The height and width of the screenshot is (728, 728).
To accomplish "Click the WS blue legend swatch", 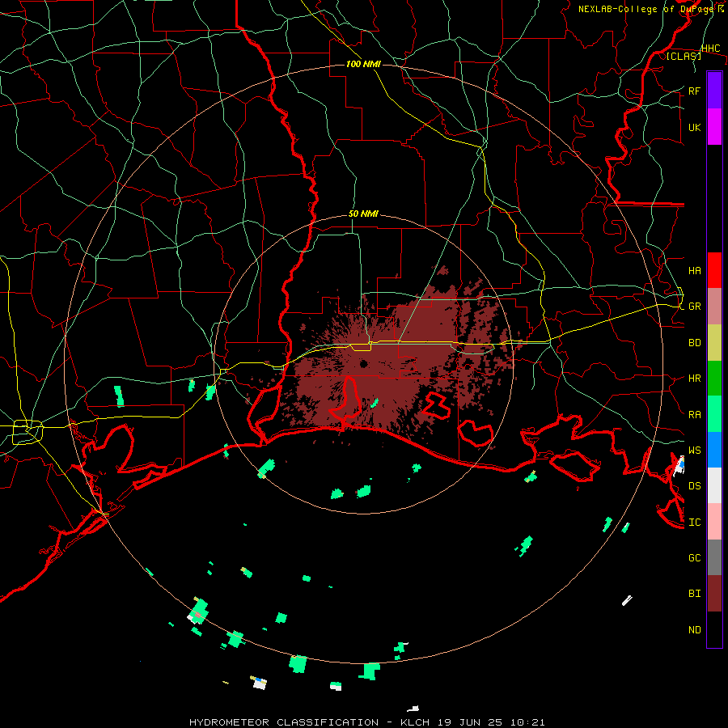I will [x=714, y=450].
